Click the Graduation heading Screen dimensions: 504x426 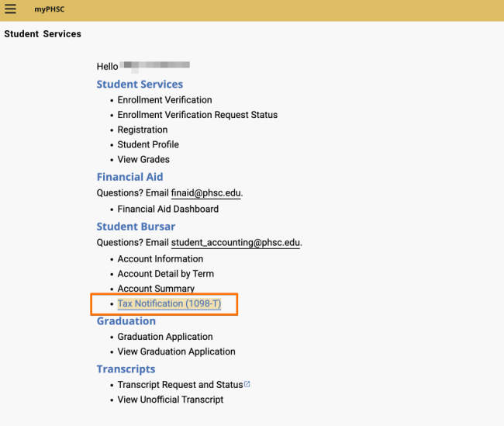click(126, 321)
